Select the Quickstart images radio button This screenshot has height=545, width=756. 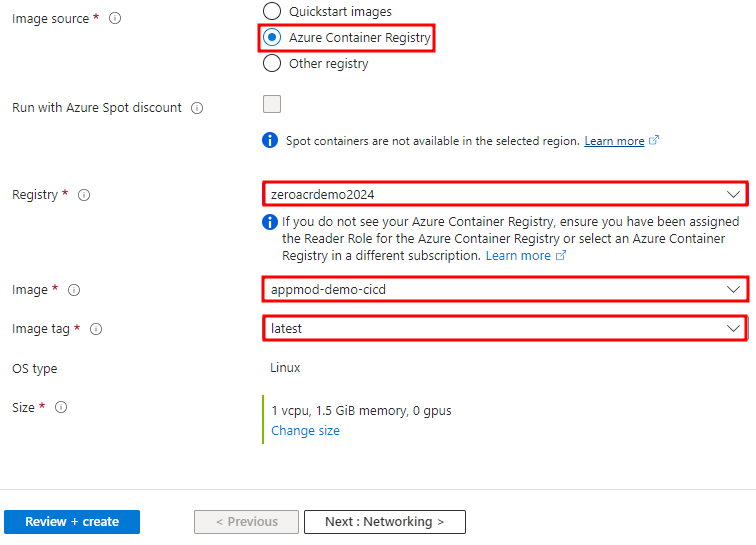[272, 11]
